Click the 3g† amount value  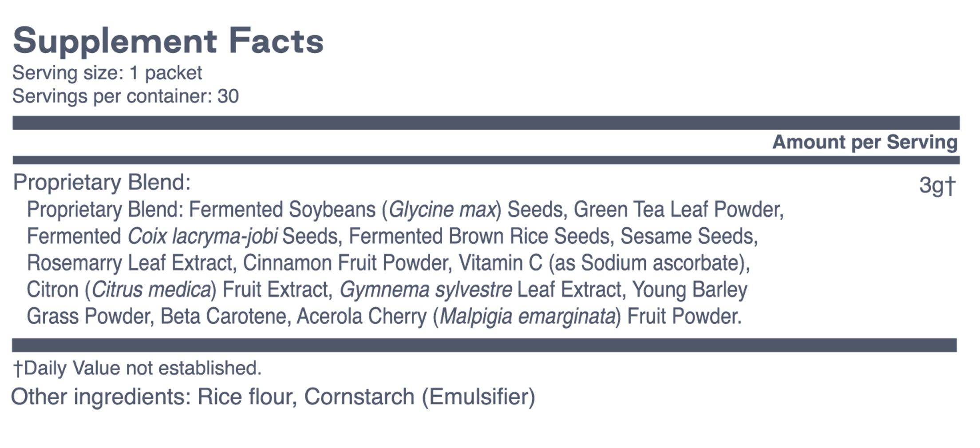(937, 185)
